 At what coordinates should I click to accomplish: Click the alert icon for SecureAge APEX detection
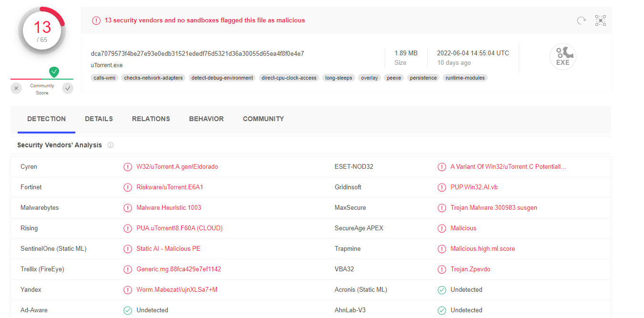pyautogui.click(x=442, y=228)
